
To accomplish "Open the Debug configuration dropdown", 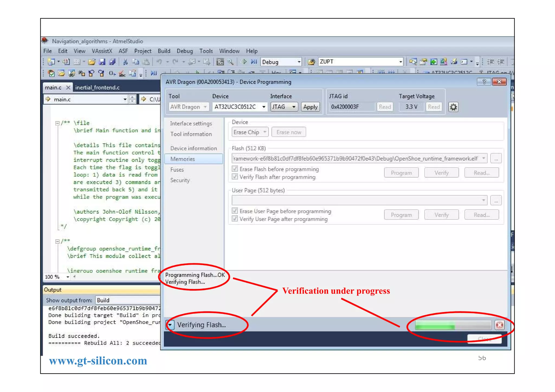I will [x=299, y=62].
